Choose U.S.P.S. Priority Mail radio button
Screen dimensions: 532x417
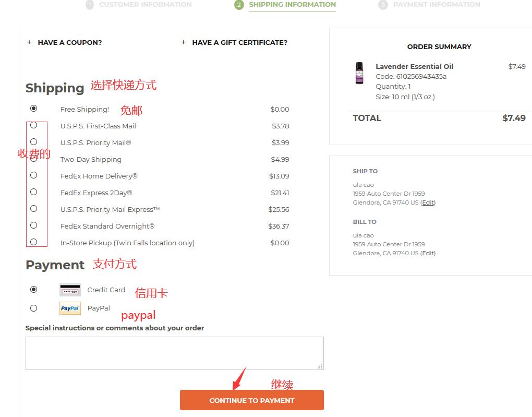click(33, 141)
